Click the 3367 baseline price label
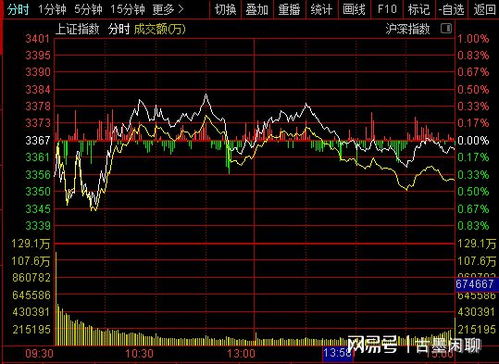 coord(38,140)
